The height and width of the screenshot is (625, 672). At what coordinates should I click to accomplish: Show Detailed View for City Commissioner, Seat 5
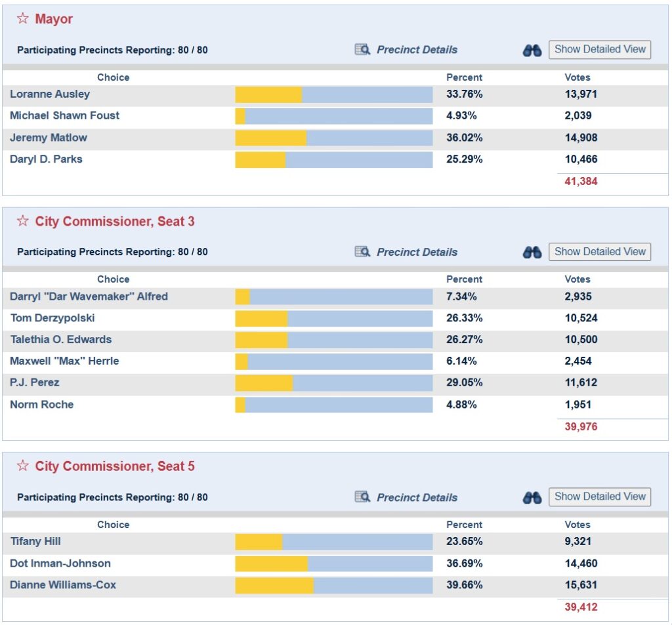[x=600, y=496]
